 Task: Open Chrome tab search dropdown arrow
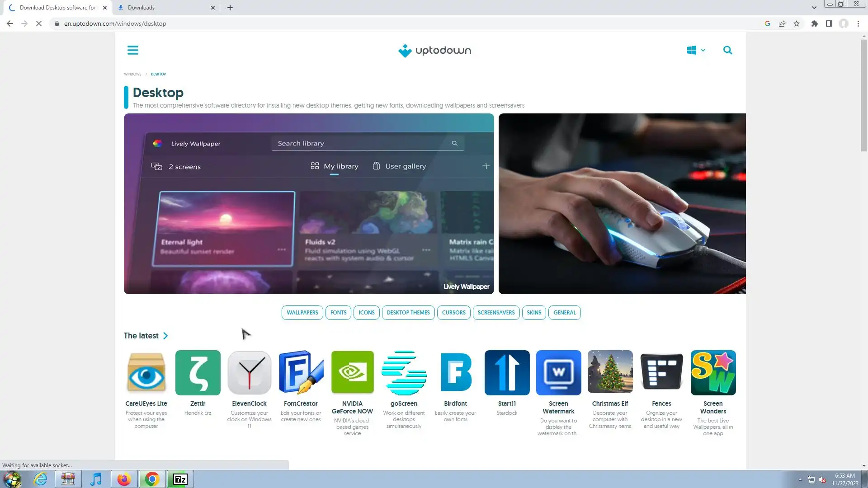coord(814,8)
